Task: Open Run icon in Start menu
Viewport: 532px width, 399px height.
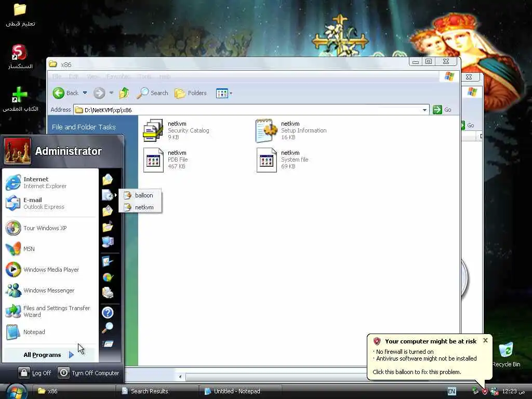Action: pos(108,344)
